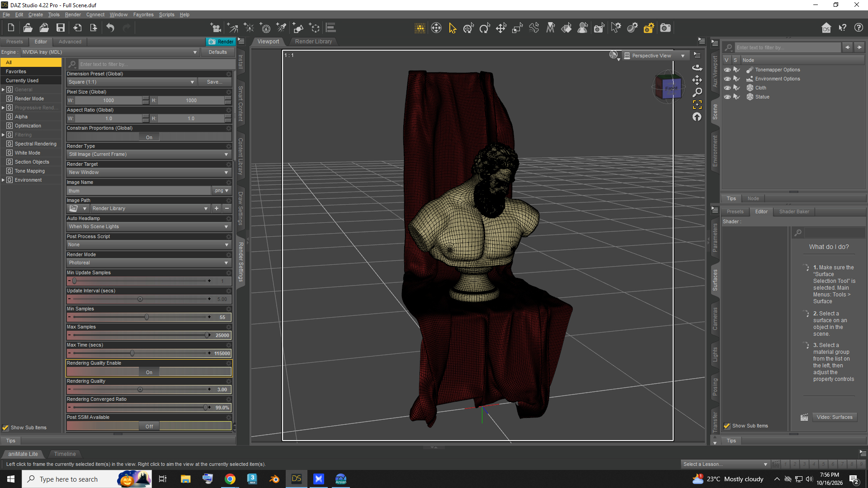Select the yellow Node Selection arrow tool
The image size is (868, 488).
453,28
